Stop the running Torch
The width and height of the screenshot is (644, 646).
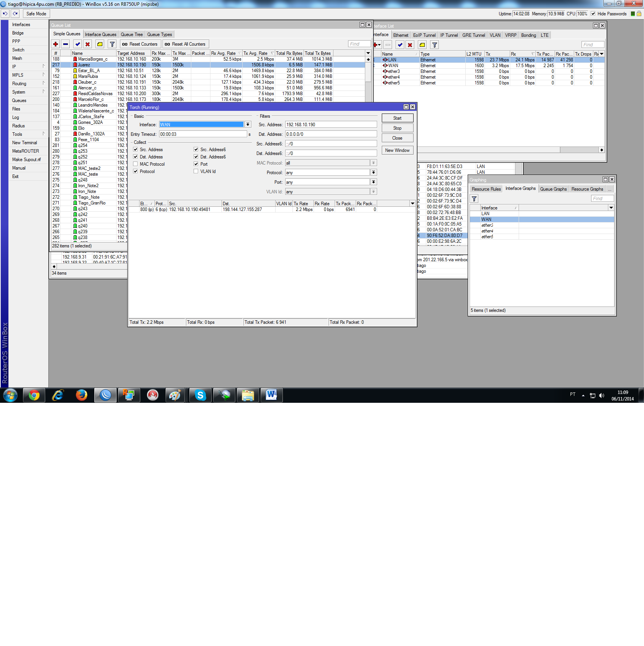point(397,128)
